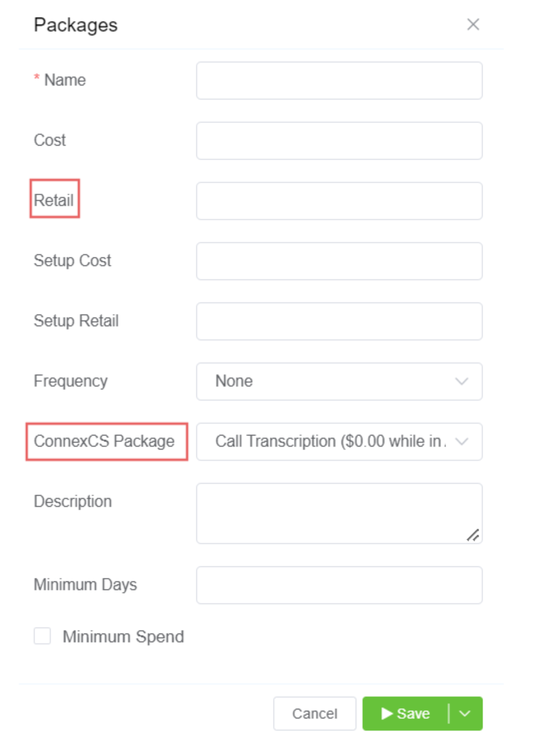Select the Minimum Days input field
This screenshot has height=735, width=560.
pyautogui.click(x=339, y=585)
